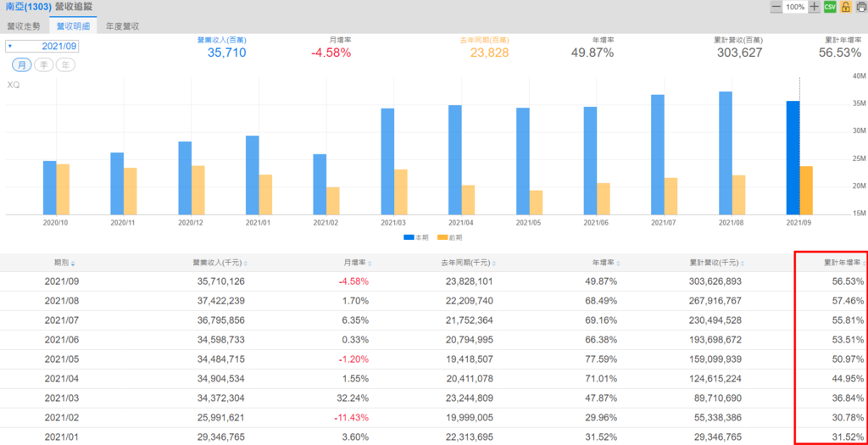Click the 23,828 prior-year summary figure
Image resolution: width=868 pixels, height=445 pixels.
[489, 53]
